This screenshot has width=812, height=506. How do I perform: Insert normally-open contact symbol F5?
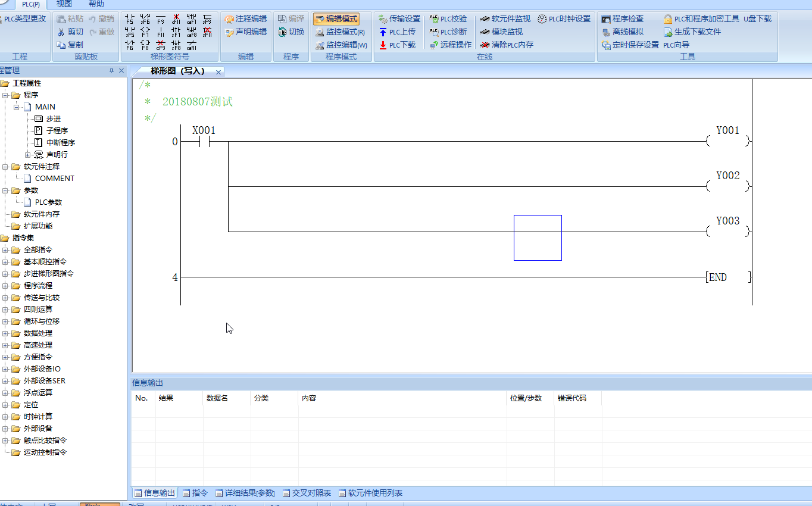130,19
